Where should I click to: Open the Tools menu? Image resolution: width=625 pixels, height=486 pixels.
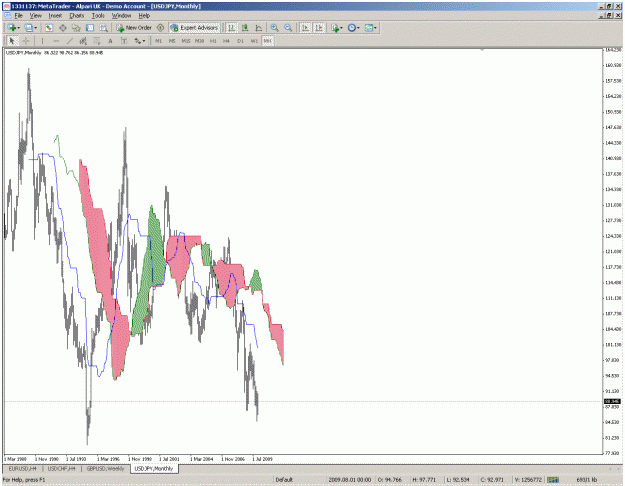tap(98, 16)
